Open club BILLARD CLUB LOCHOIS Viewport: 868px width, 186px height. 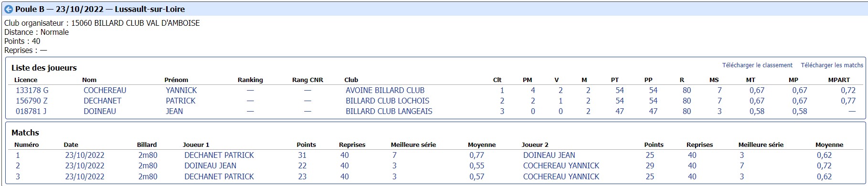[x=387, y=101]
